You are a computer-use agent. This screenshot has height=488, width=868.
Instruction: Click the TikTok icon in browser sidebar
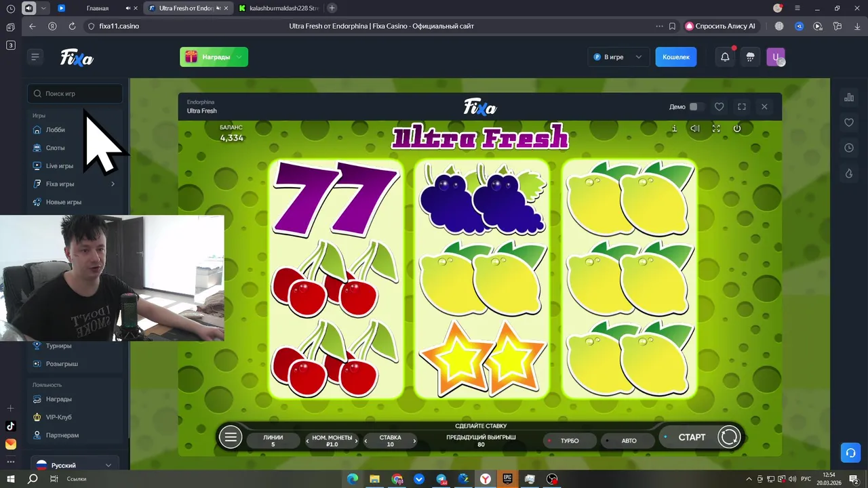(10, 426)
